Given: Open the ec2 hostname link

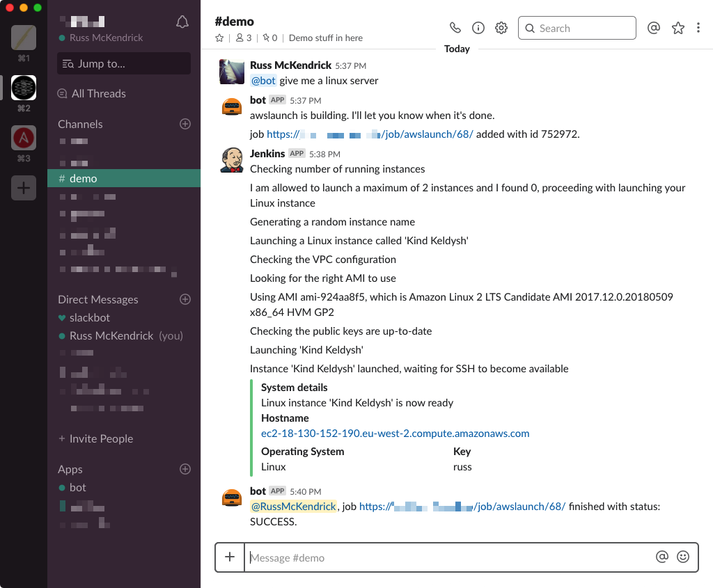Looking at the screenshot, I should pos(395,434).
